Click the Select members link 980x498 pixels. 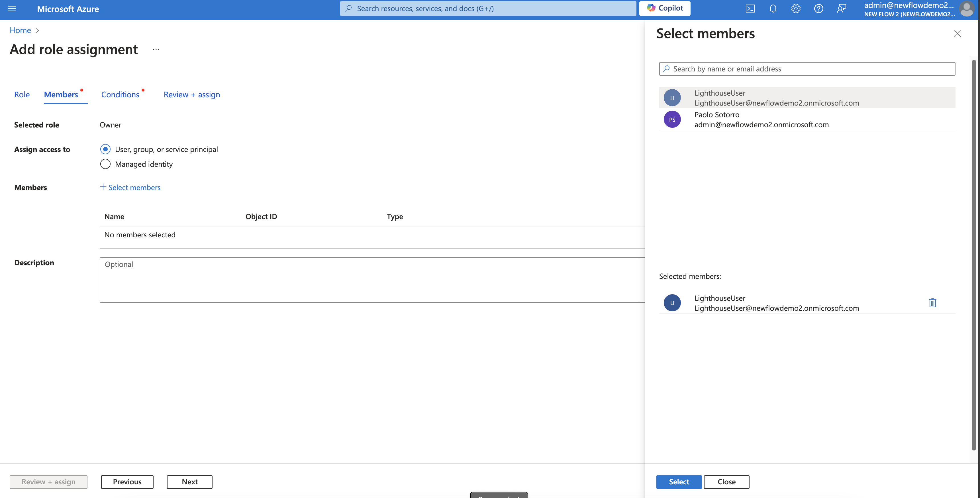[130, 187]
